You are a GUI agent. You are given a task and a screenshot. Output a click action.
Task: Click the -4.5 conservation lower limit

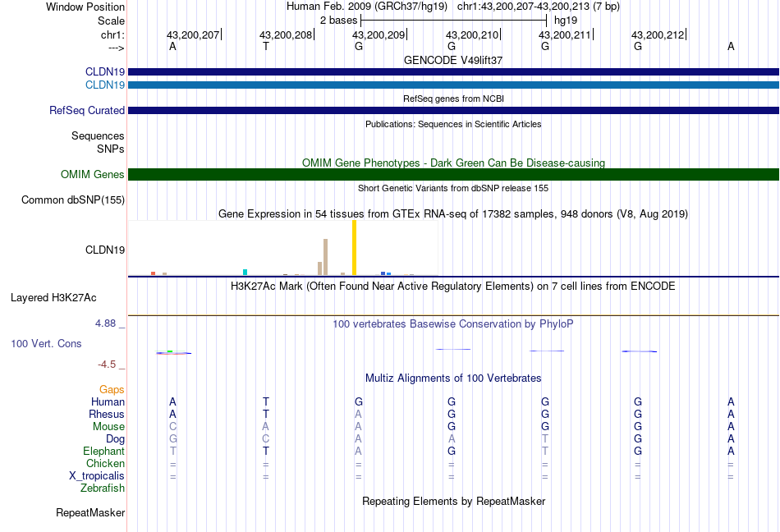(x=107, y=365)
